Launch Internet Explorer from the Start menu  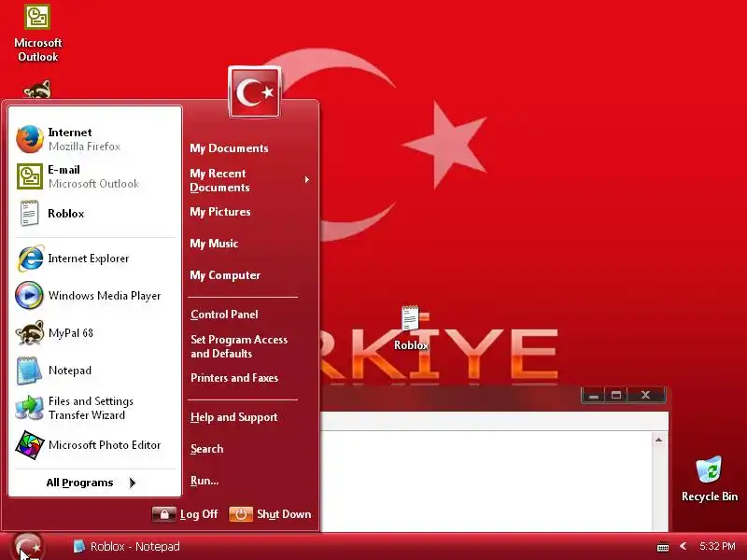tap(94, 259)
